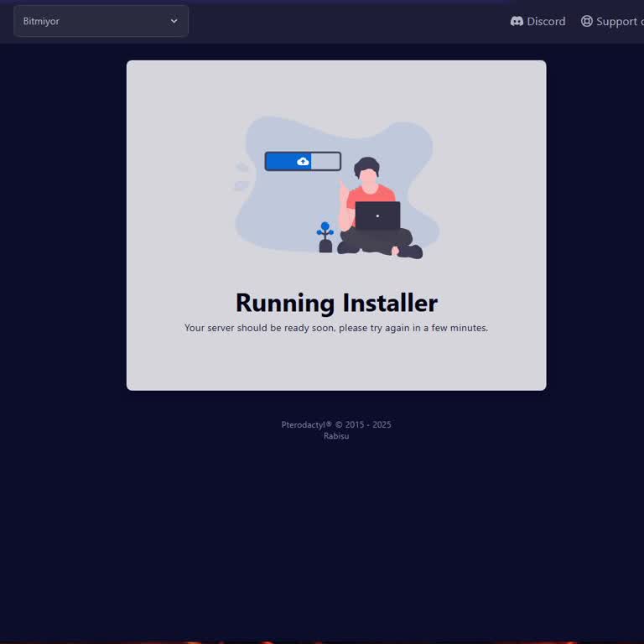Click the Rabisu footer text
Screen dimensions: 644x644
(x=336, y=436)
